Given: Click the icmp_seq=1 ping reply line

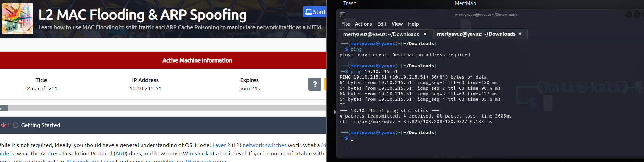Looking at the screenshot, I should 419,83.
